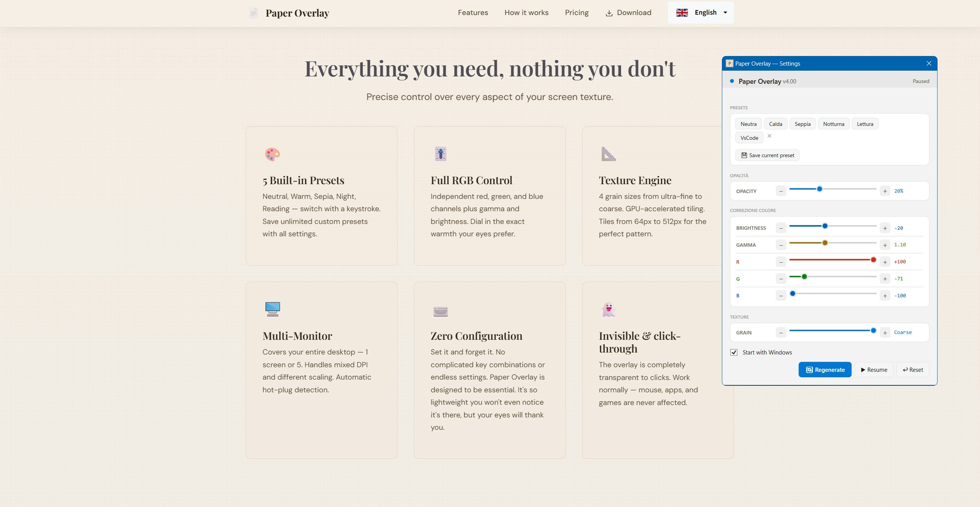Click the 20% opacity value
This screenshot has width=980, height=507.
coord(899,191)
